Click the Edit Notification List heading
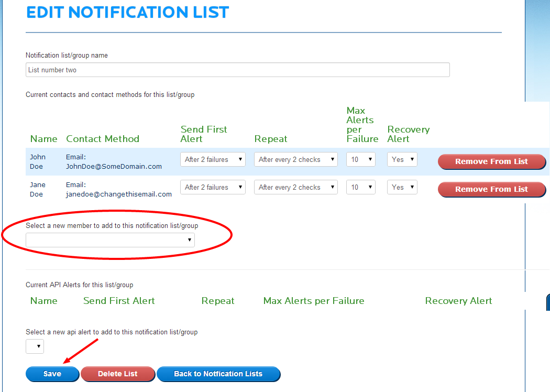 pos(128,12)
